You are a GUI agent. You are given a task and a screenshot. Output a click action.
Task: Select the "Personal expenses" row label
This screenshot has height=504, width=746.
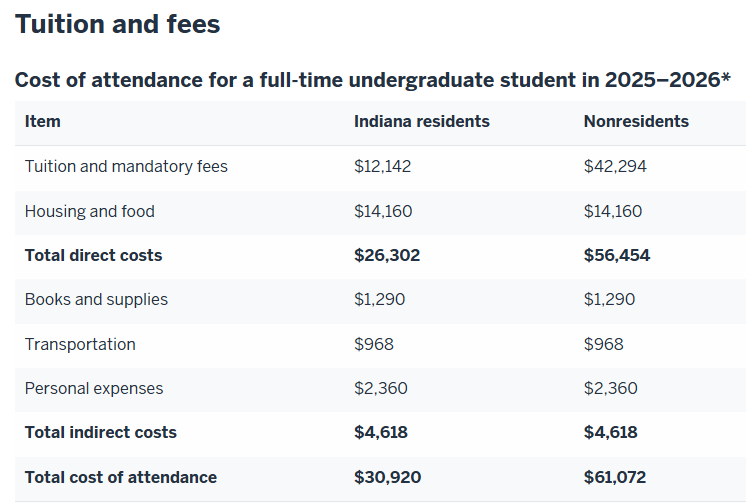[94, 389]
